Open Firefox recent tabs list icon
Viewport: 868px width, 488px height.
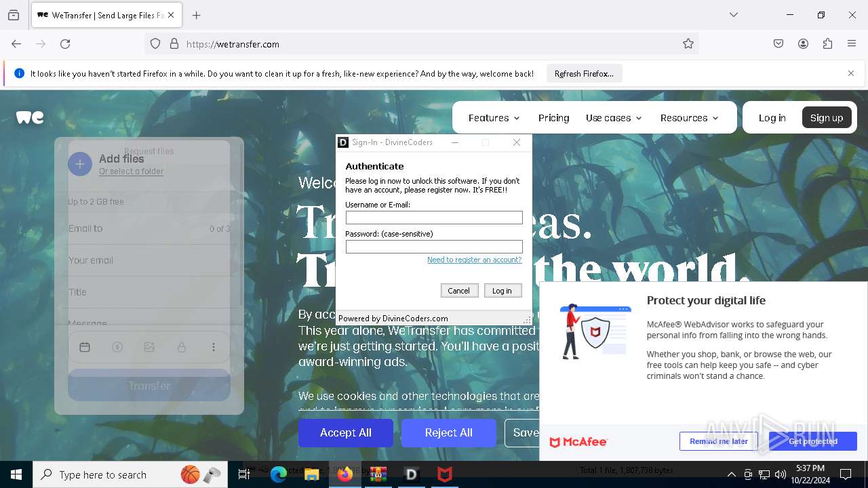tap(14, 15)
